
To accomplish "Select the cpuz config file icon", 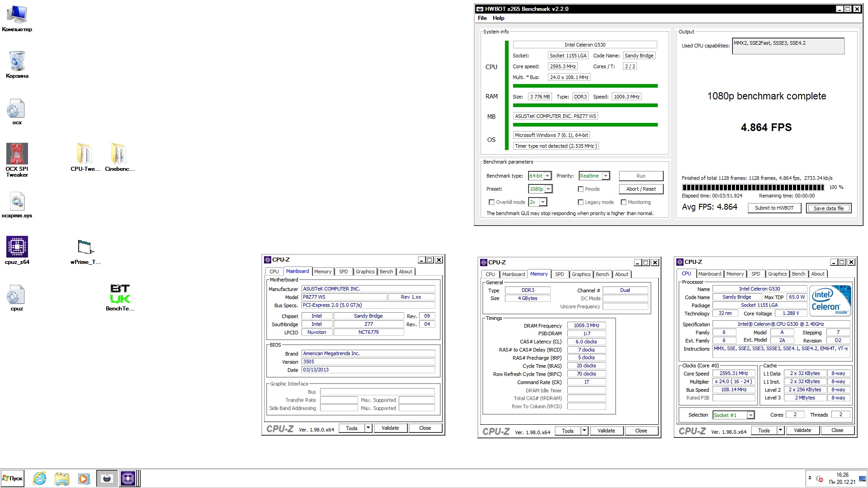I will click(x=17, y=298).
